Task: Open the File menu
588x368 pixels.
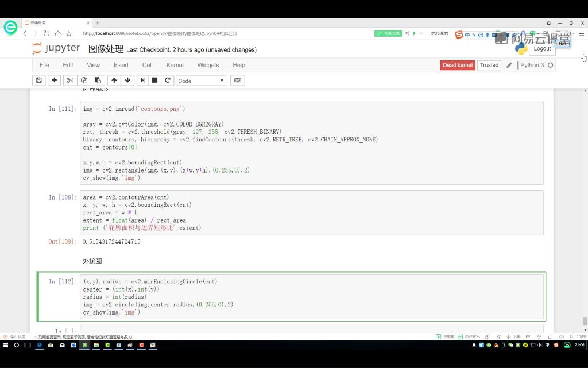Action: pos(44,65)
